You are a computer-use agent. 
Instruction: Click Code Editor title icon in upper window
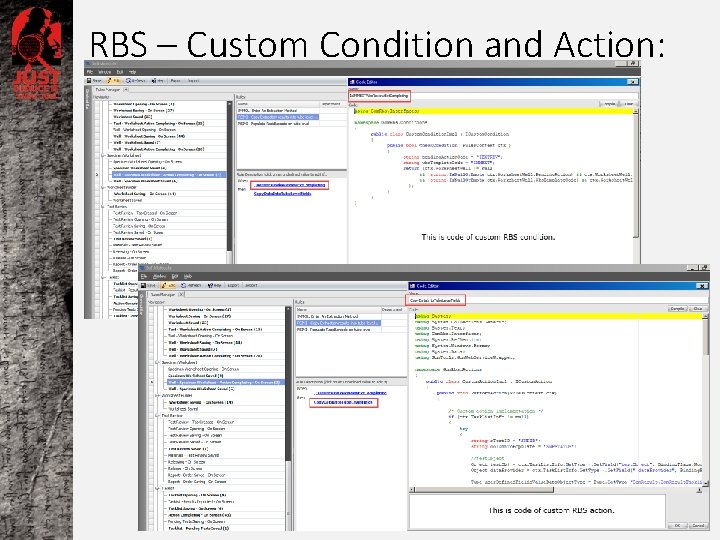[352, 82]
